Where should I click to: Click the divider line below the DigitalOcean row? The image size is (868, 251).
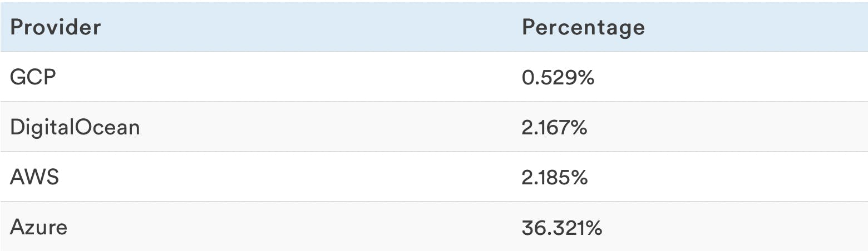(x=434, y=152)
